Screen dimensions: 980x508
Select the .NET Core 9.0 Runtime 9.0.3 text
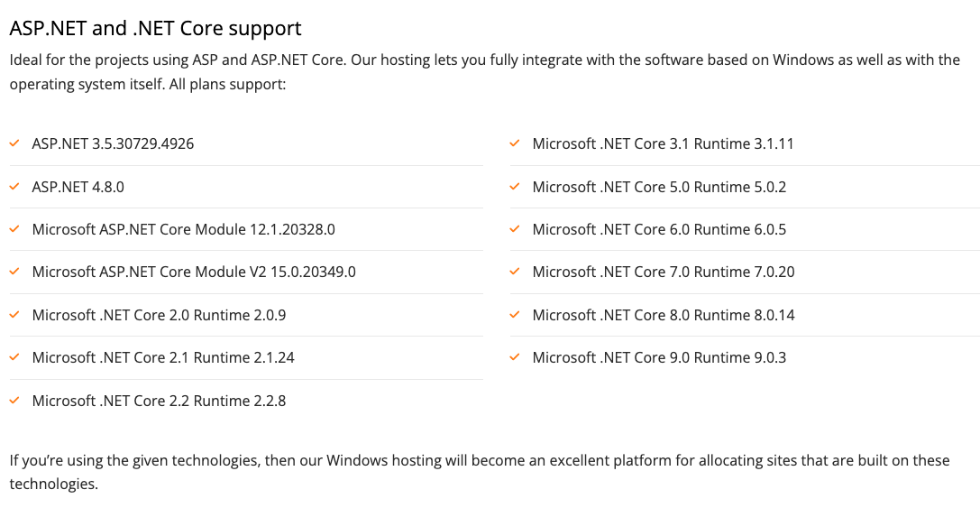tap(659, 357)
